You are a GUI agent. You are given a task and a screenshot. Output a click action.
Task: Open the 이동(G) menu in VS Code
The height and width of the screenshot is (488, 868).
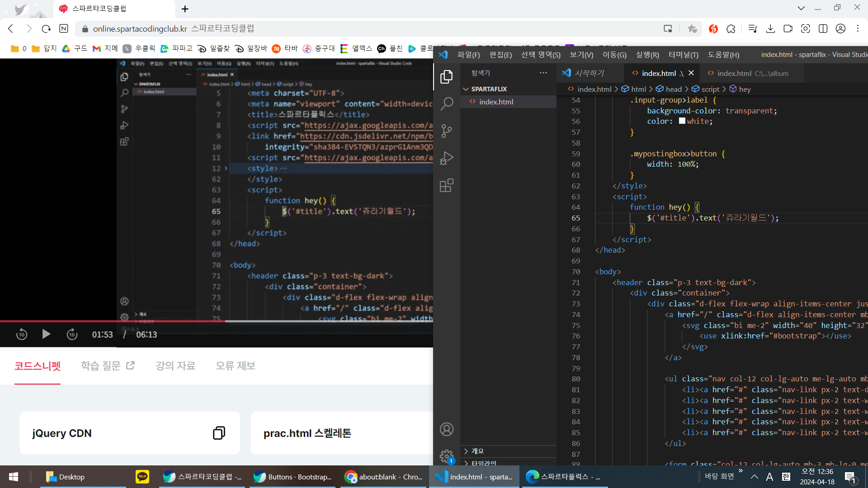pyautogui.click(x=614, y=55)
